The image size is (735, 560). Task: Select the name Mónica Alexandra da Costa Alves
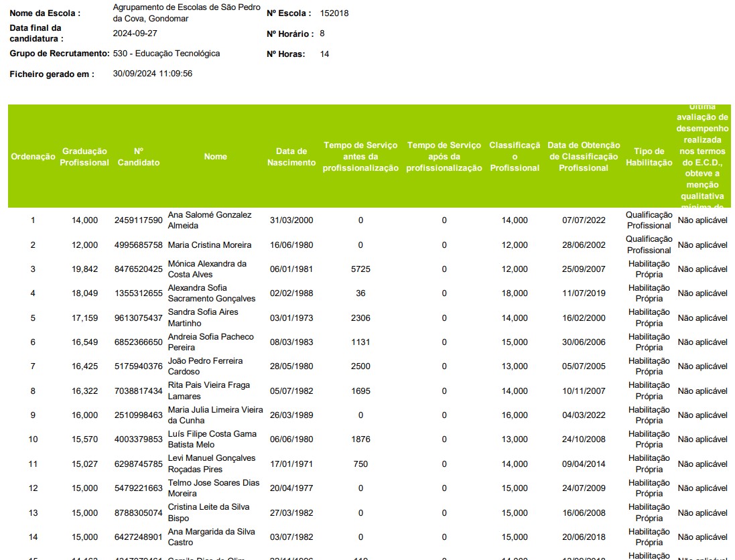pos(207,269)
